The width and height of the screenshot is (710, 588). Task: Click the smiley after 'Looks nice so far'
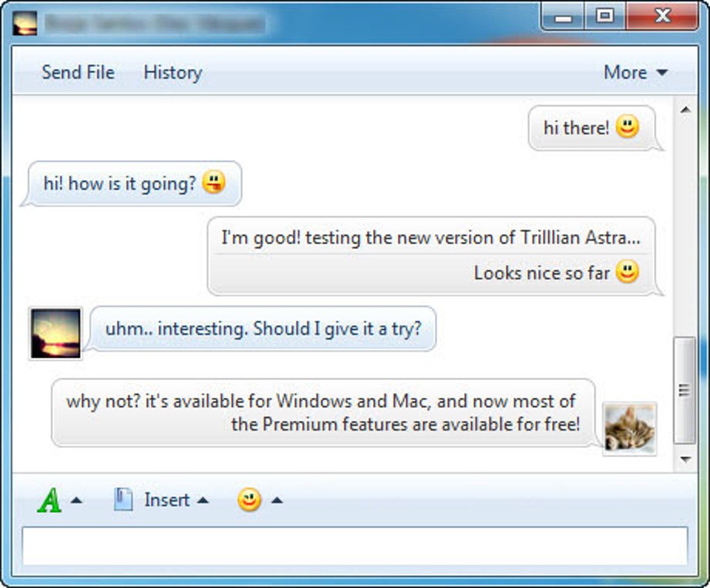pyautogui.click(x=628, y=271)
